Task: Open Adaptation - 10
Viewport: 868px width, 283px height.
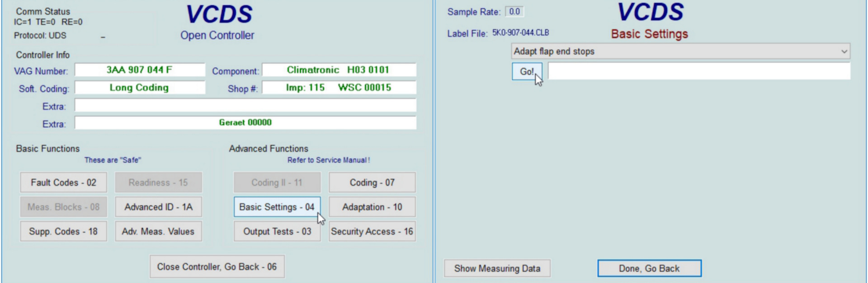Action: pyautogui.click(x=372, y=207)
